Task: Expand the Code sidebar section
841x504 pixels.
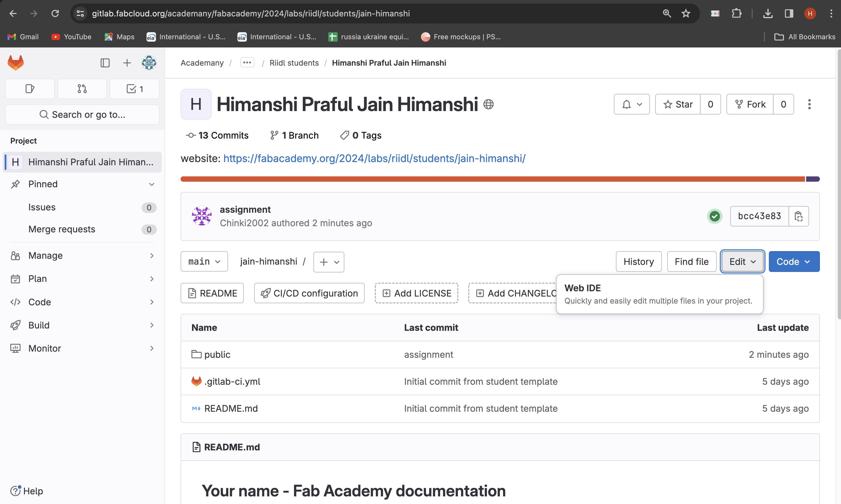Action: (82, 302)
